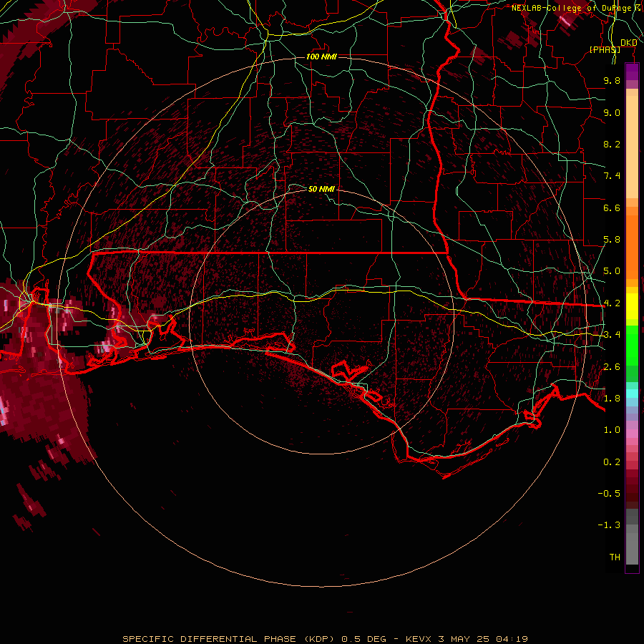Select the 0.2 scale label
The width and height of the screenshot is (644, 644).
pyautogui.click(x=612, y=462)
